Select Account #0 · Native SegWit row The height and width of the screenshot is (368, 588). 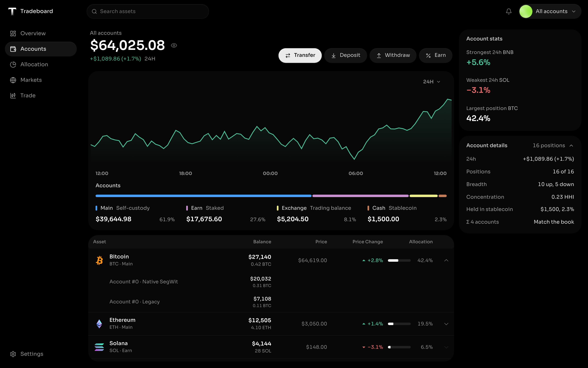(x=271, y=282)
